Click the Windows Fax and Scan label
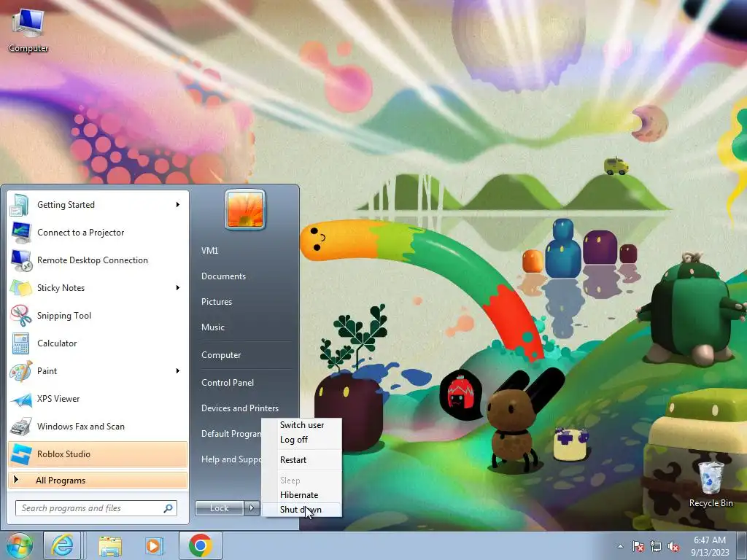This screenshot has width=747, height=560. (x=80, y=426)
